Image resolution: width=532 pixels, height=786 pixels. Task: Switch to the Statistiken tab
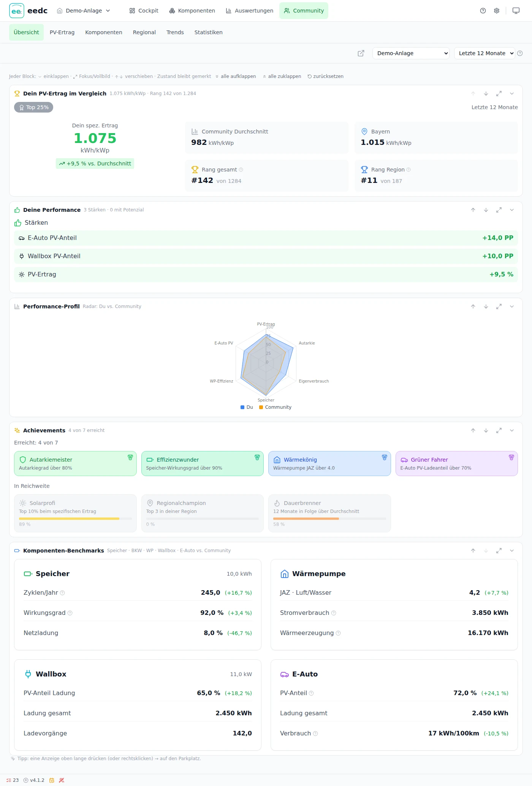coord(208,32)
